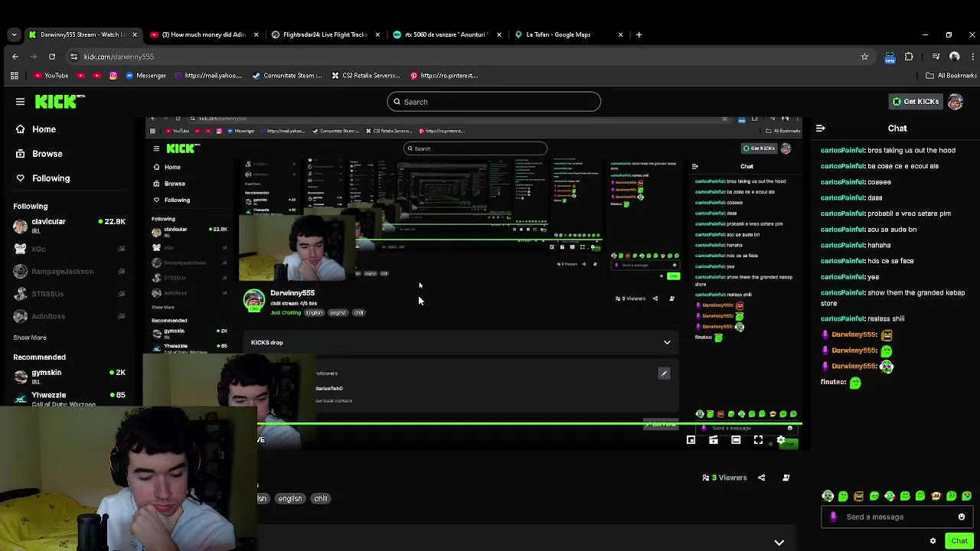Click the Kick search field
Image resolution: width=980 pixels, height=551 pixels.
(494, 102)
